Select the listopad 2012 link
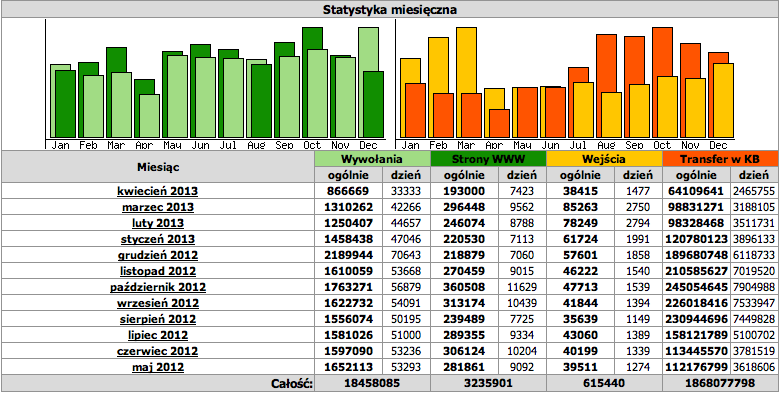The height and width of the screenshot is (393, 779). point(157,271)
